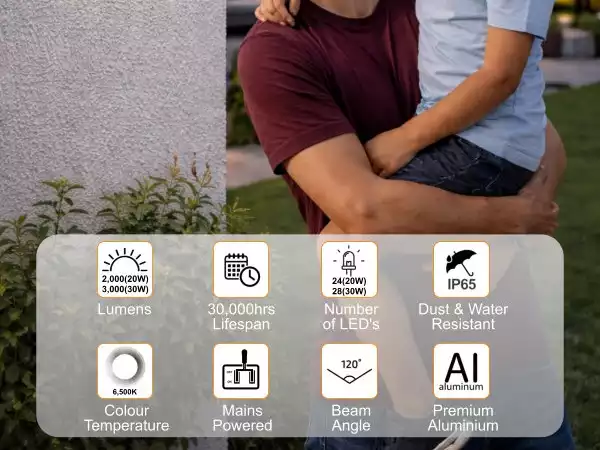This screenshot has width=600, height=450.
Task: Click the "Mains Powered" text
Action: [241, 418]
